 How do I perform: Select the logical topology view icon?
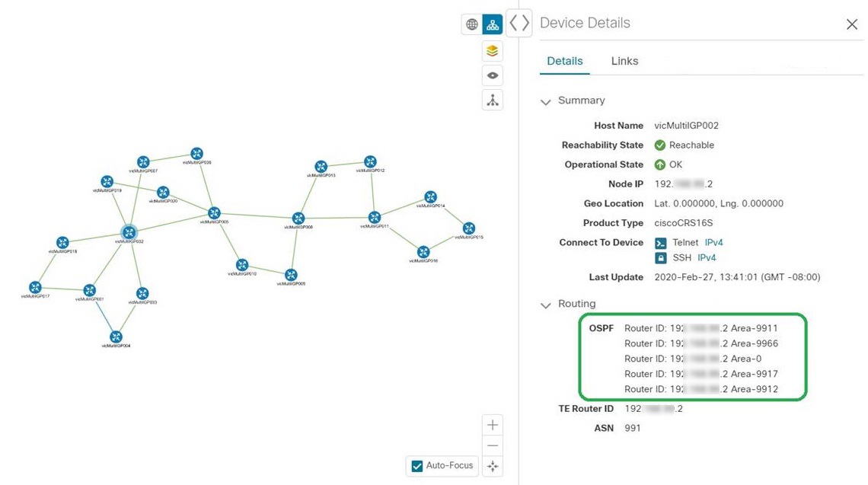492,24
